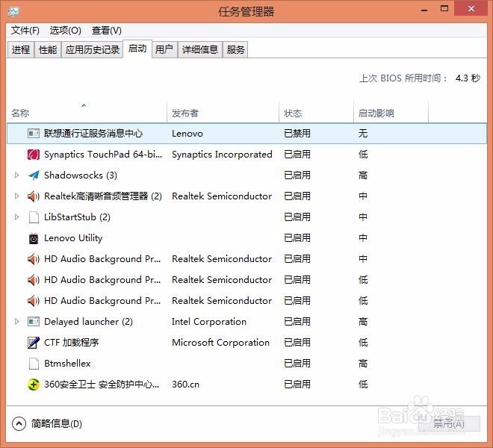
Task: Select the Synaptics TouchPad 64-bi... entry
Action: [103, 155]
